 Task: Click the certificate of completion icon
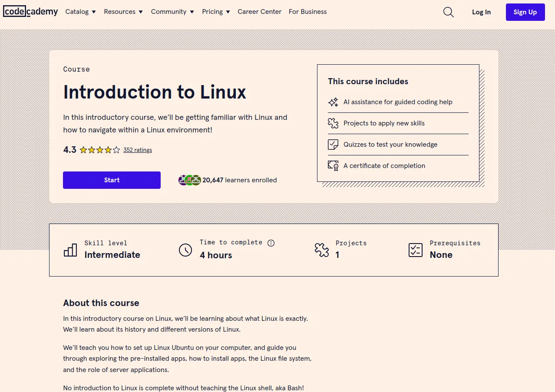tap(333, 166)
